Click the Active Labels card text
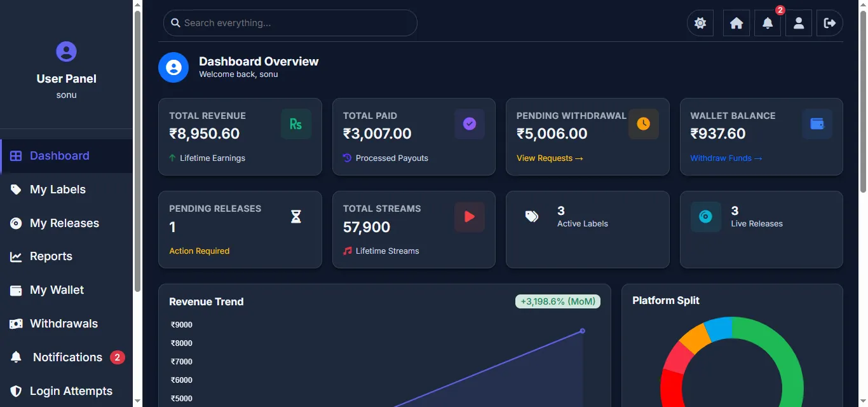 tap(583, 223)
